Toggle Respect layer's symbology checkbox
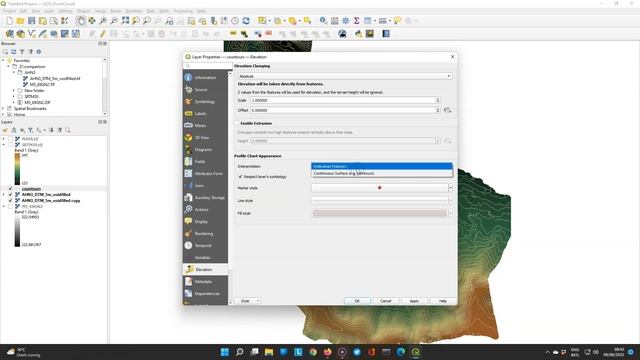640x360 pixels. (x=240, y=177)
